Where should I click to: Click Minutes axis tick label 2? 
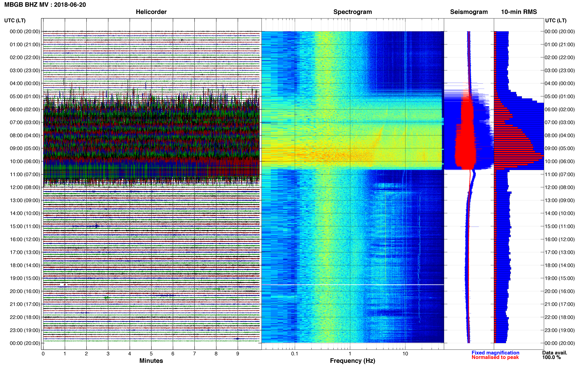pyautogui.click(x=86, y=354)
